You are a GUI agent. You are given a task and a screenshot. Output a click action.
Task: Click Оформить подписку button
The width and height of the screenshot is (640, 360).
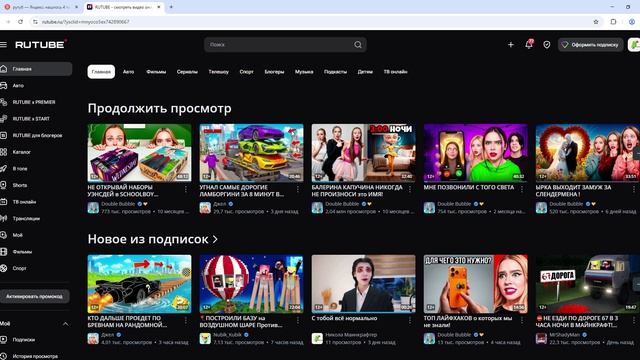[x=591, y=45]
